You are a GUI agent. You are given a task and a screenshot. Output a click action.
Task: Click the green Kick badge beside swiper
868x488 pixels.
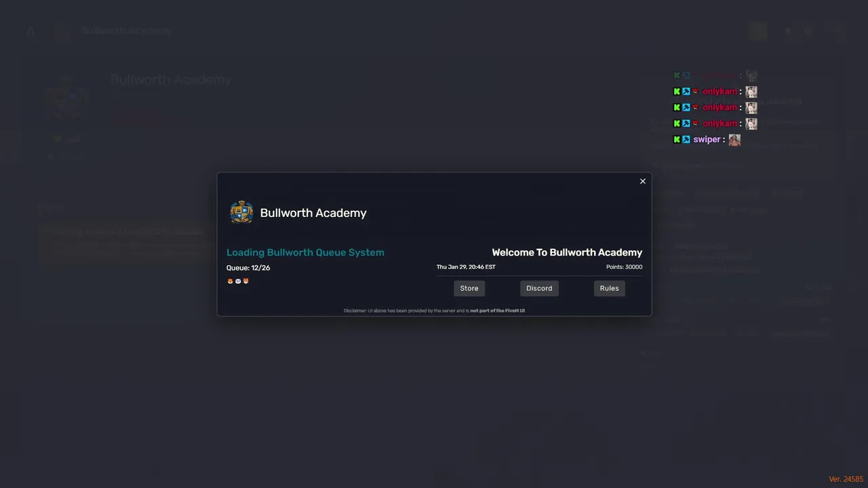click(x=677, y=140)
